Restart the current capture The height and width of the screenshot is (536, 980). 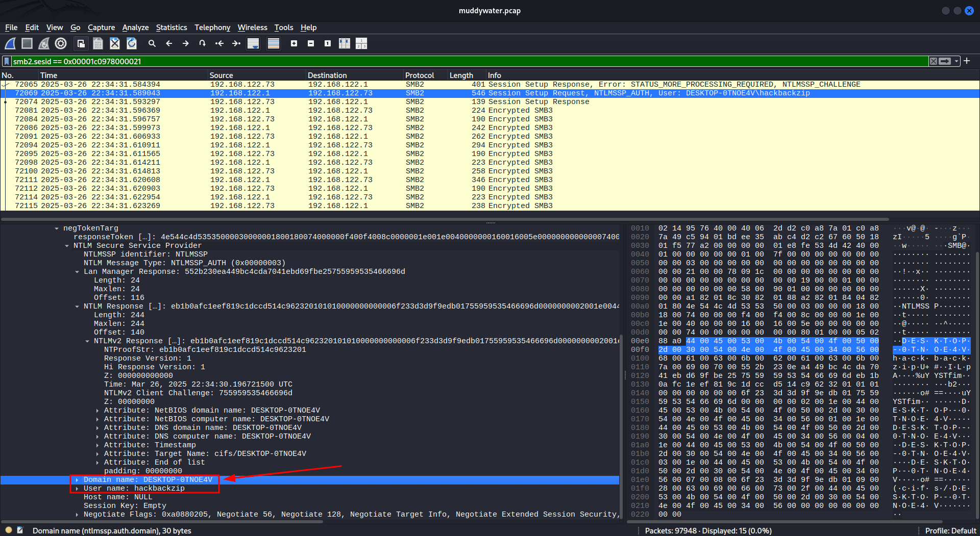[44, 43]
